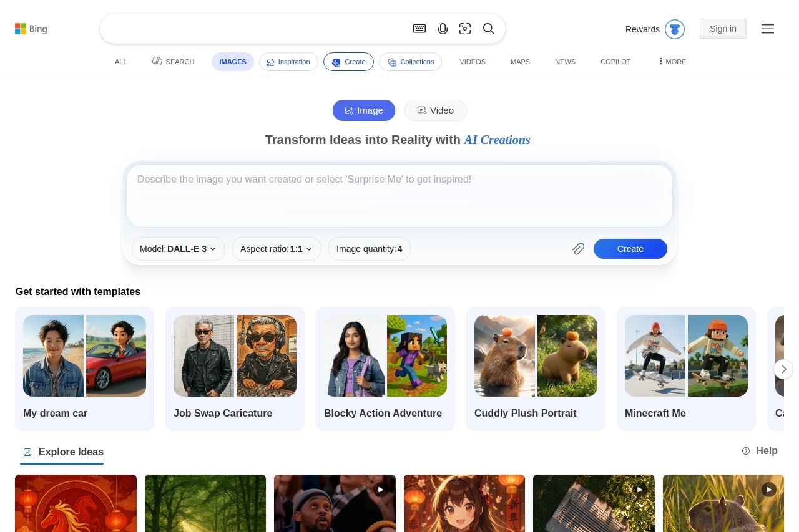Open the hamburger menu
Screen dimensions: 799x532
tap(768, 29)
